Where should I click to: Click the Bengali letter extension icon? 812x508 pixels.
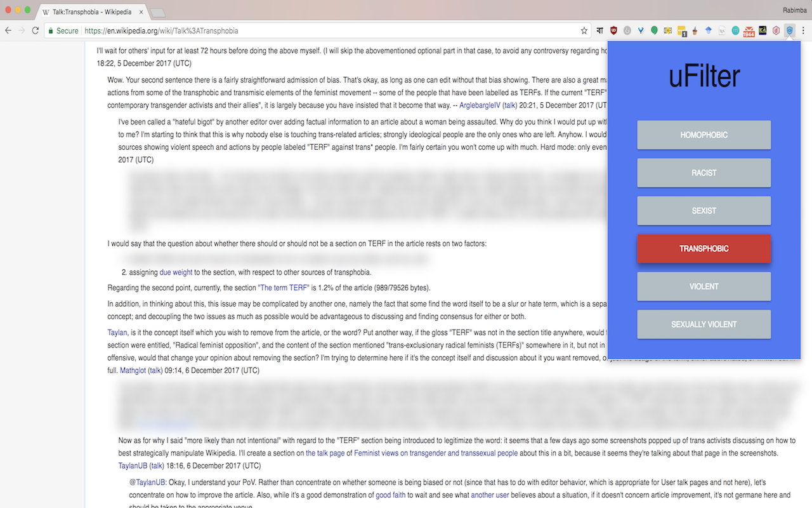pos(599,30)
